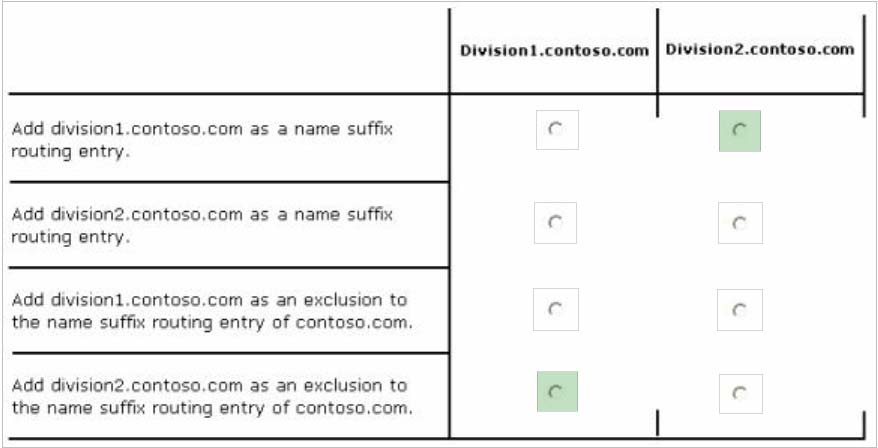878x448 pixels.
Task: Click the Division1.contoso.com column header
Action: pos(554,51)
